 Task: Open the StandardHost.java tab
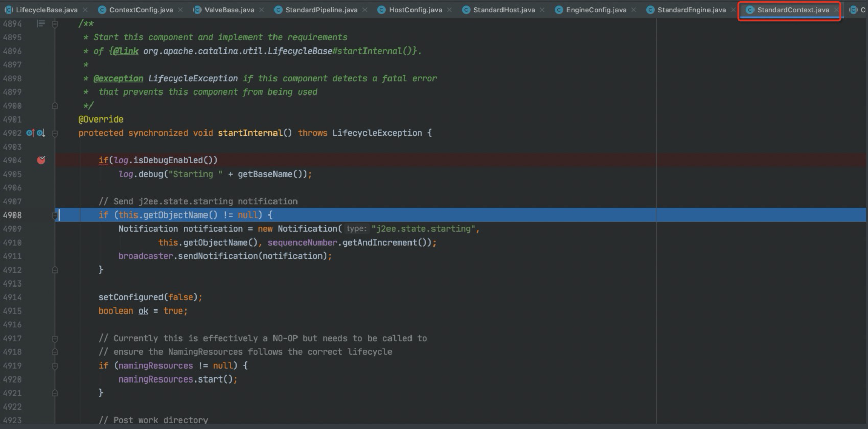pyautogui.click(x=504, y=10)
